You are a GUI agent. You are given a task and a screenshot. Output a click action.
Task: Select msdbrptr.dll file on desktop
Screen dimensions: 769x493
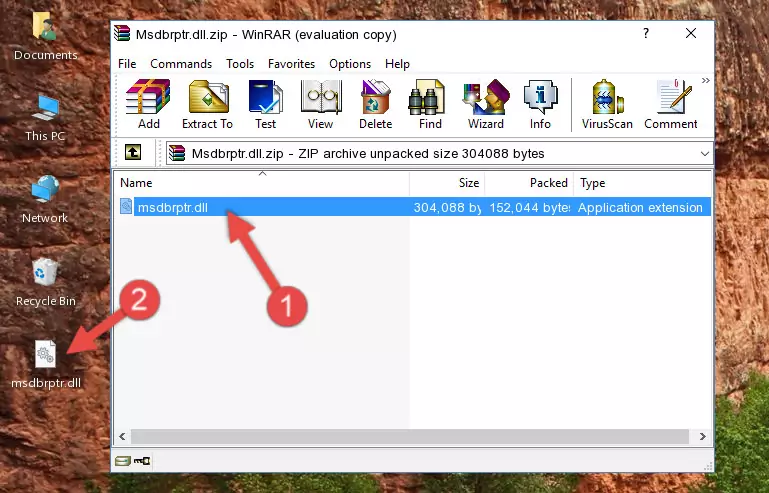pyautogui.click(x=46, y=364)
